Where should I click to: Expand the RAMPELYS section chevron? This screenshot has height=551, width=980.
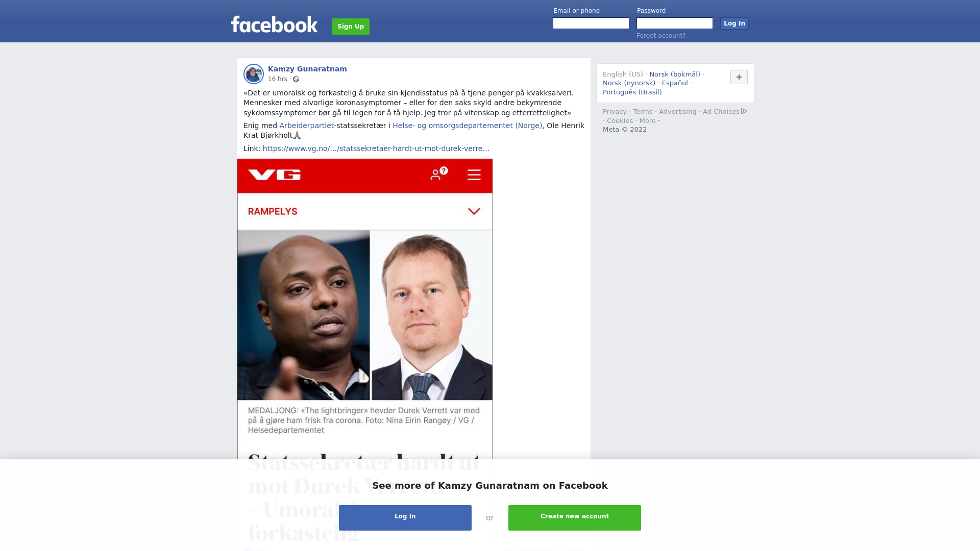pyautogui.click(x=474, y=211)
